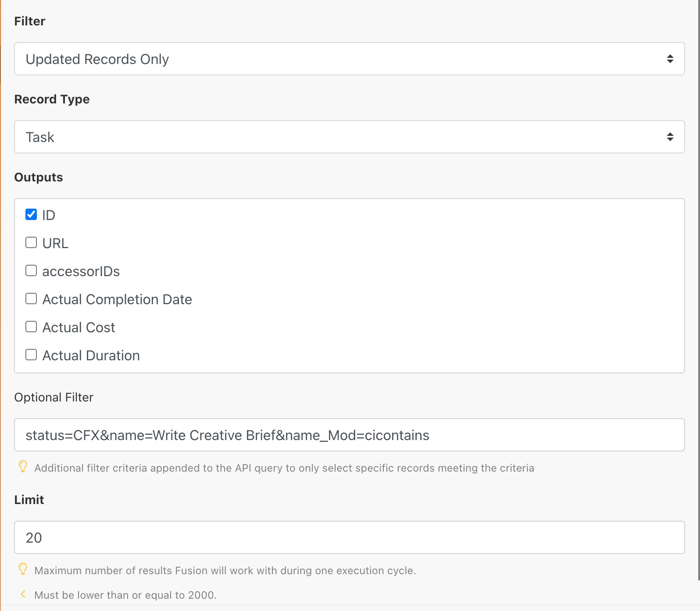Click the lightbulb icon beside the Maximum number hint

coord(23,569)
